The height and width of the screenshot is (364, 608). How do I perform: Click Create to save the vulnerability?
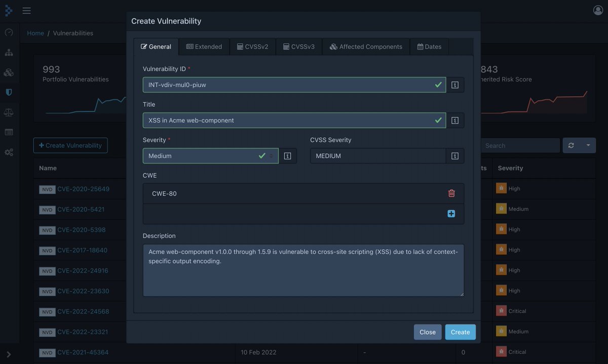coord(460,332)
